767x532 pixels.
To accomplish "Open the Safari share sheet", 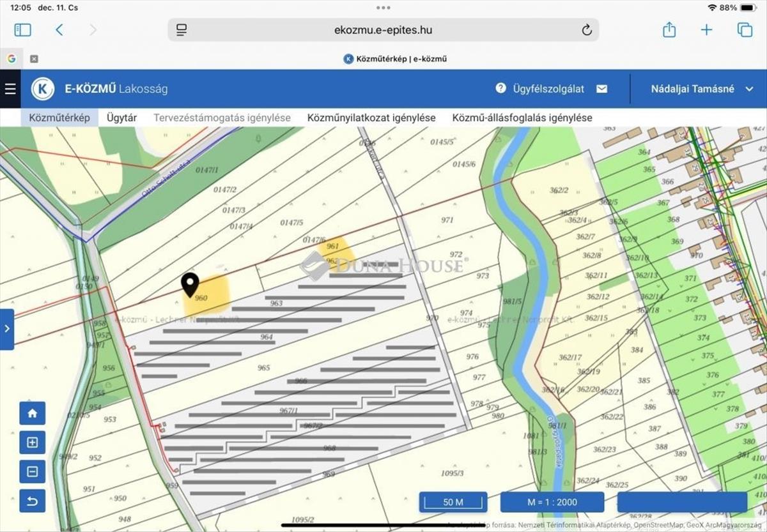I will 669,30.
